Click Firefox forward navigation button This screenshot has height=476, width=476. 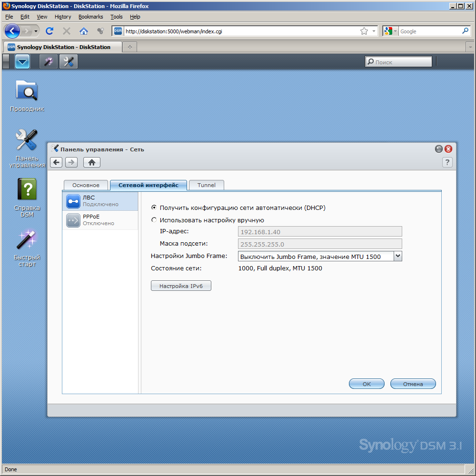coord(27,31)
